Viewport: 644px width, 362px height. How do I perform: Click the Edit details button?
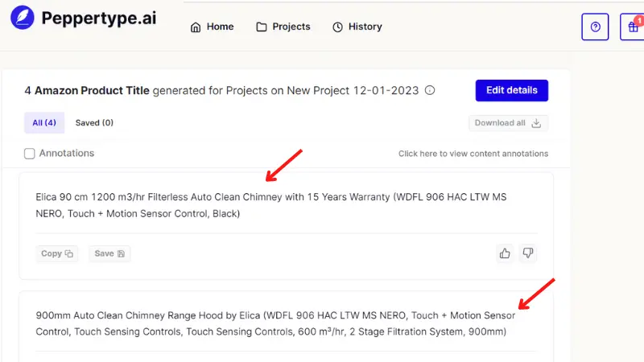[x=512, y=90]
